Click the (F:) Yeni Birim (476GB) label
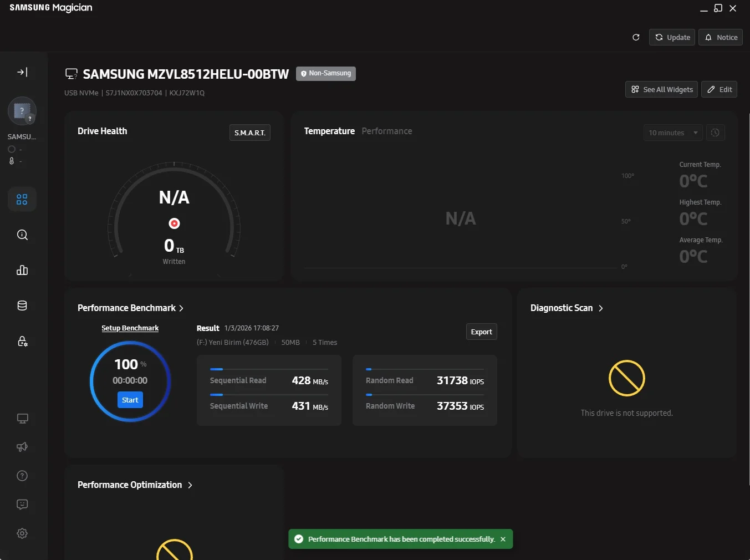The height and width of the screenshot is (560, 750). click(233, 343)
